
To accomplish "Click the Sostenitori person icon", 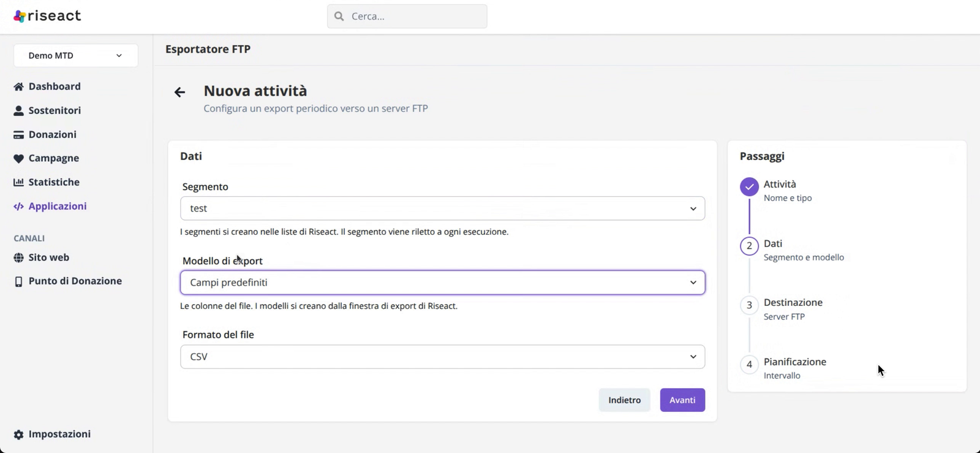I will point(18,110).
